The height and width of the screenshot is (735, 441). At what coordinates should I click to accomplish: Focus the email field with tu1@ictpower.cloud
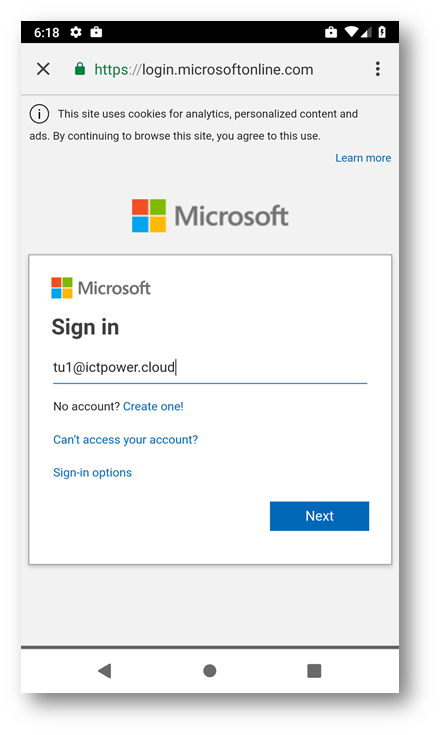coord(210,368)
